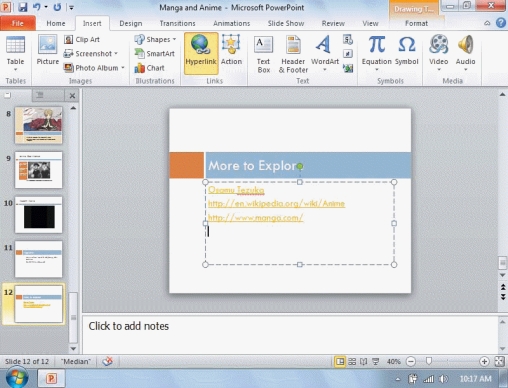Customize Quick Access Toolbar dropdown
The width and height of the screenshot is (508, 388).
tap(71, 7)
